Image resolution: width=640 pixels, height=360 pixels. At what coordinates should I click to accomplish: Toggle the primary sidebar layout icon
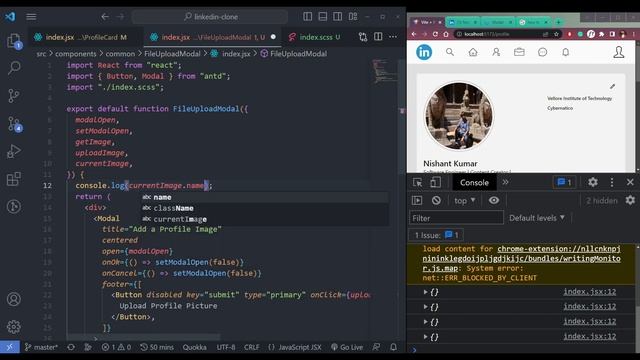pos(308,16)
